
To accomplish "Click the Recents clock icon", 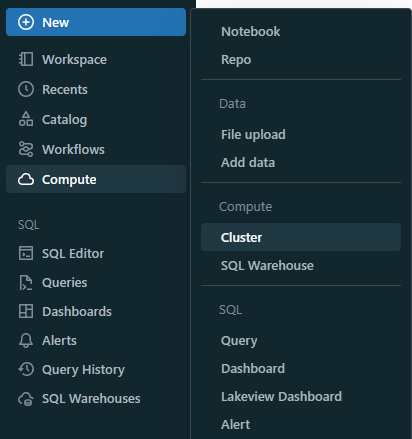I will (26, 89).
